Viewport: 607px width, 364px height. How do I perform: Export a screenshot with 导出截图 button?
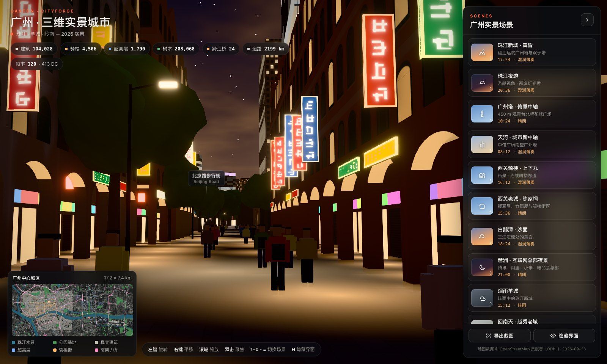point(500,336)
